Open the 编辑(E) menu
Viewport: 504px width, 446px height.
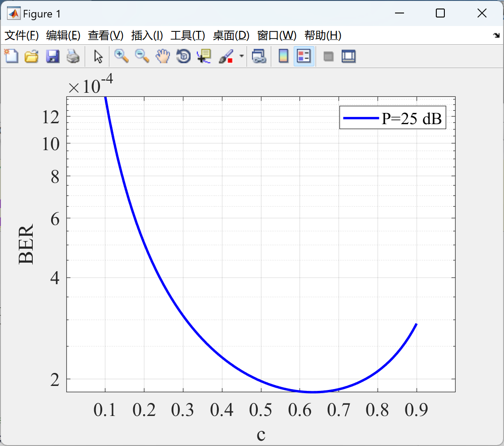(63, 35)
